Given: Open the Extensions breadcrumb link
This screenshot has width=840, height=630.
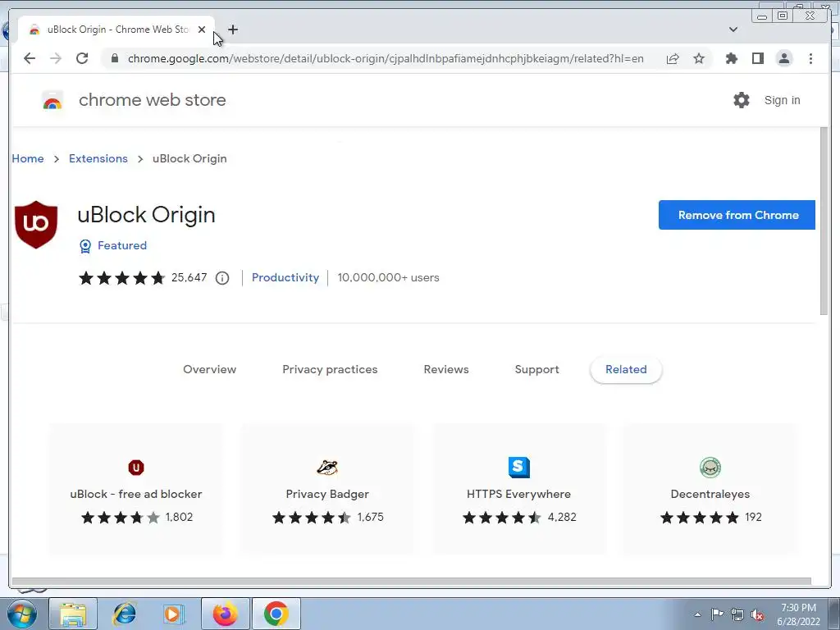Looking at the screenshot, I should tap(98, 158).
